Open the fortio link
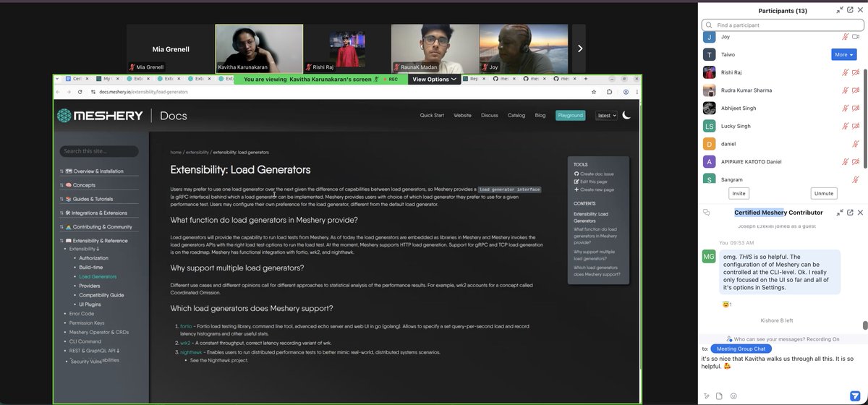The image size is (868, 405). (x=186, y=326)
